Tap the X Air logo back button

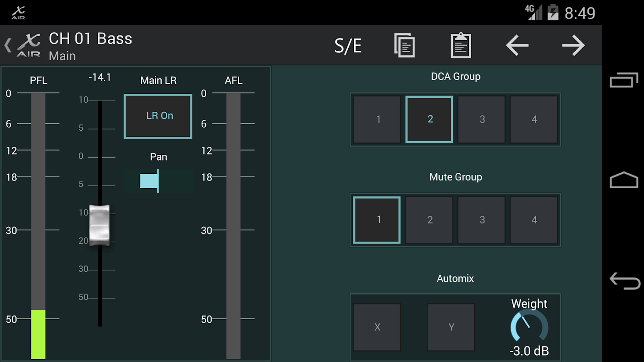pos(24,45)
